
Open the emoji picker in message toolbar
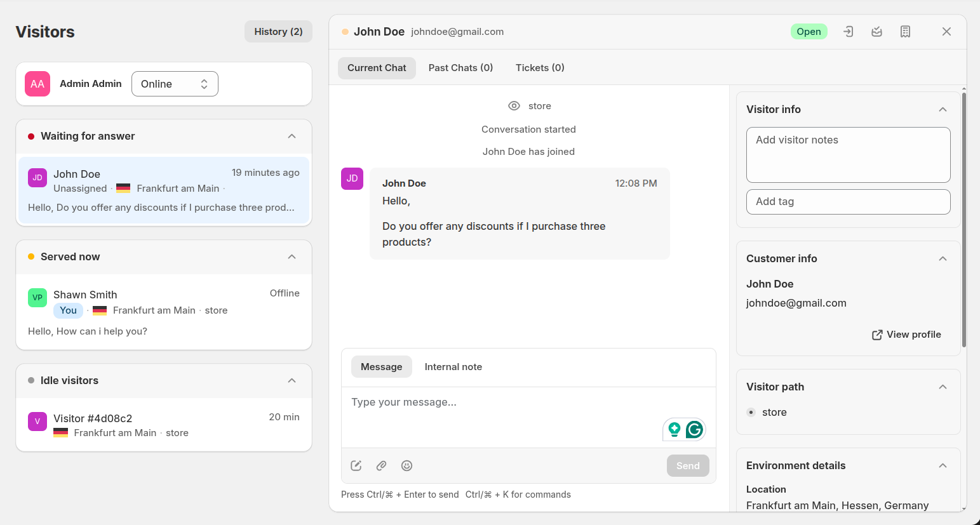407,466
